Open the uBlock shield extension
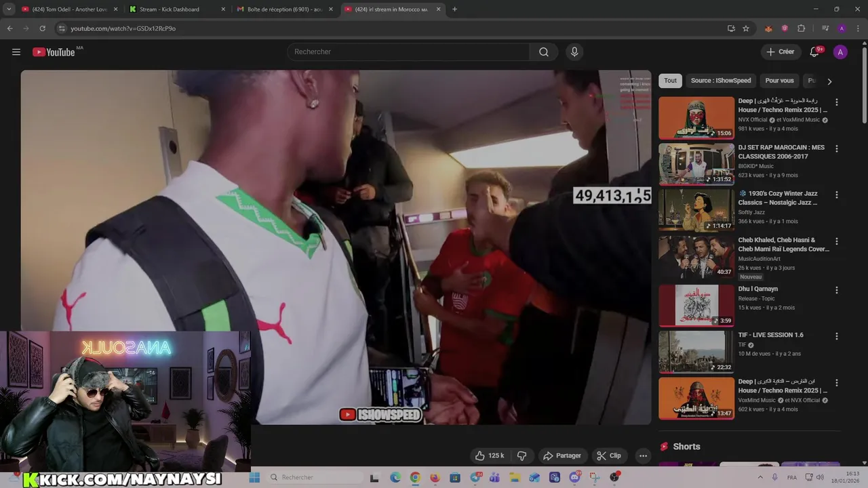Image resolution: width=868 pixels, height=488 pixels. (785, 28)
